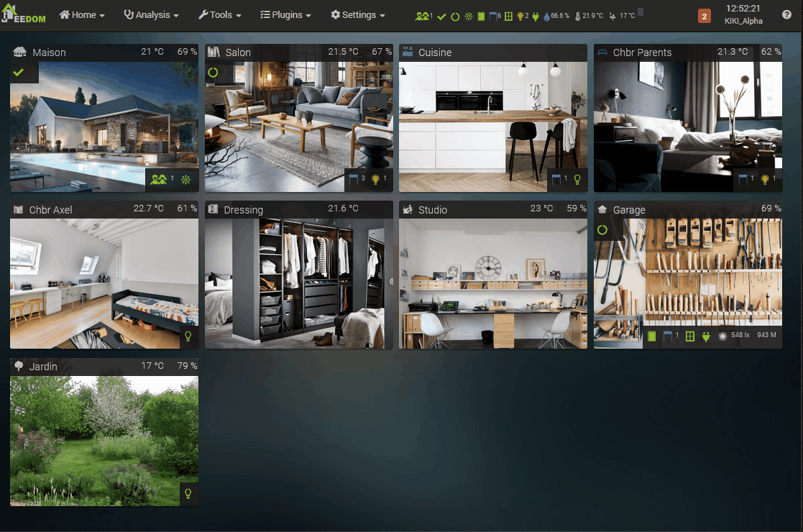Click the snowflake icon on Maison tile
The image size is (803, 532).
(185, 179)
